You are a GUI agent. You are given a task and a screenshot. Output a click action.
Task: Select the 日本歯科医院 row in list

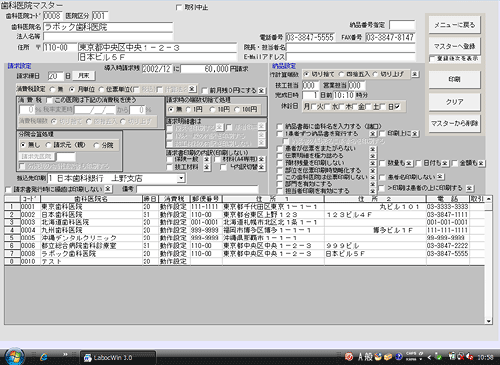245,215
